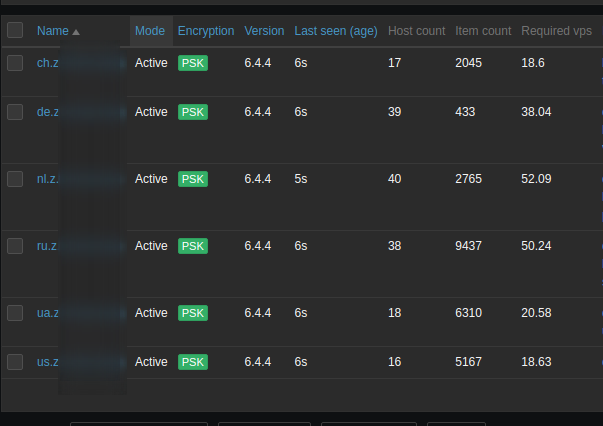Select required vps value 50.24

[x=536, y=246]
